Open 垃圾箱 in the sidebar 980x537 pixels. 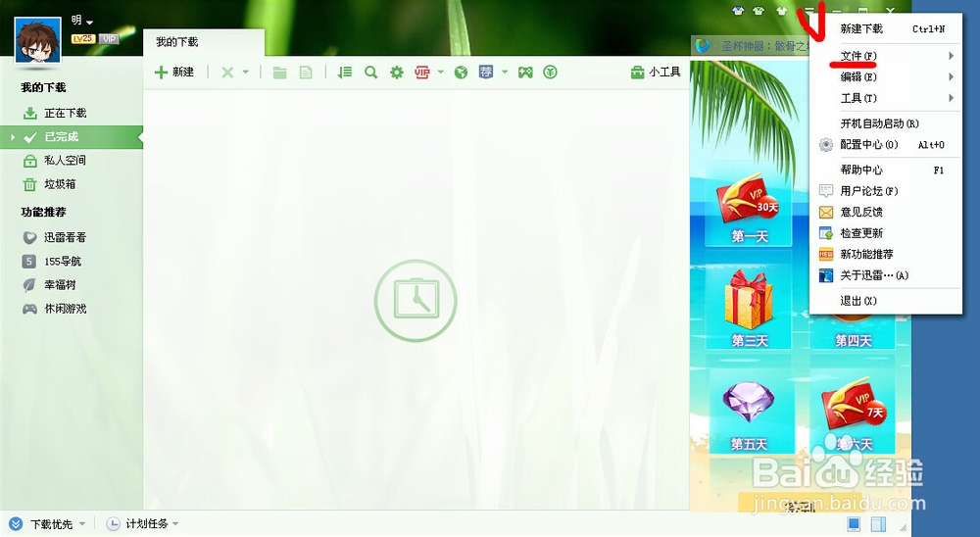60,184
